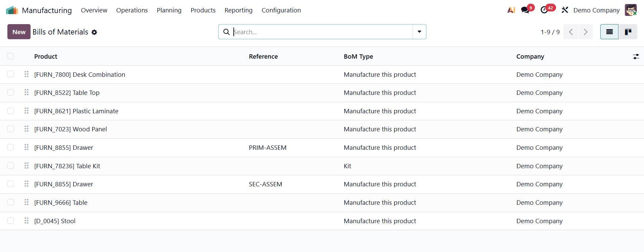
Task: Sort by the BoM Type column header
Action: coord(358,56)
